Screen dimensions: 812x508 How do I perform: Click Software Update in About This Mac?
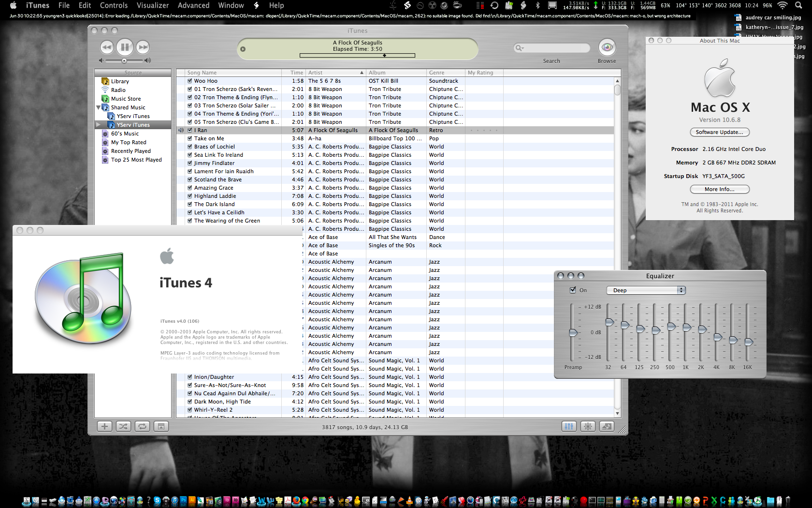tap(720, 132)
